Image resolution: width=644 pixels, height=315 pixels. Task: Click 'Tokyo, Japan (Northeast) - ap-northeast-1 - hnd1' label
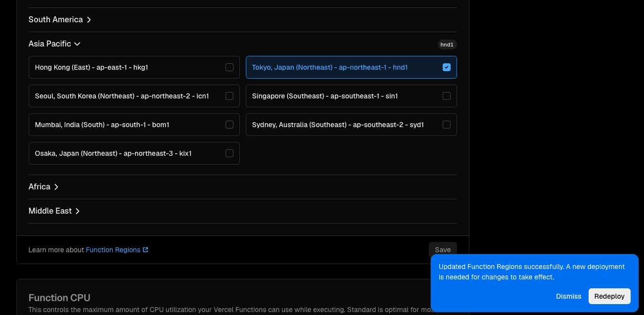tap(330, 67)
